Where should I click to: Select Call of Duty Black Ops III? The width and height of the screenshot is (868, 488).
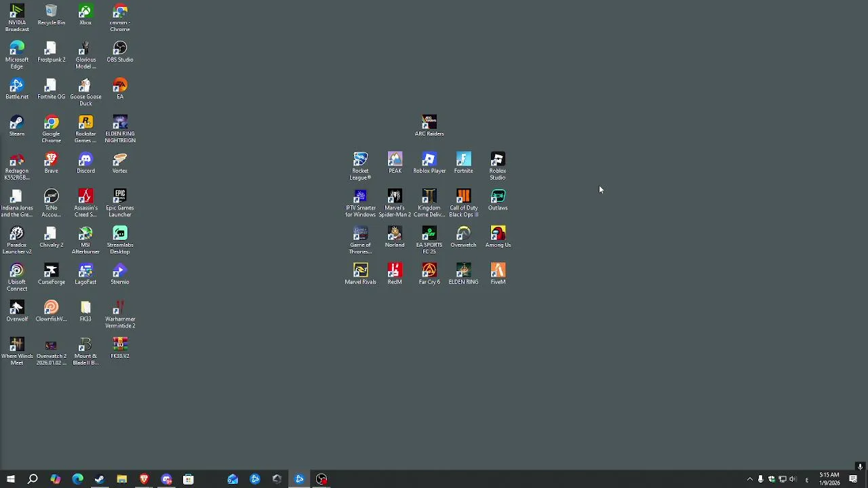[464, 203]
